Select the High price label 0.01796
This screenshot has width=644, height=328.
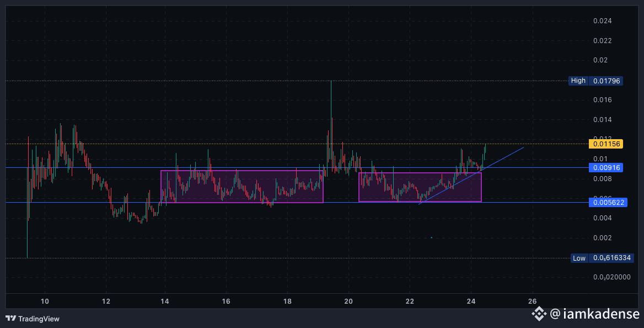[x=606, y=81]
